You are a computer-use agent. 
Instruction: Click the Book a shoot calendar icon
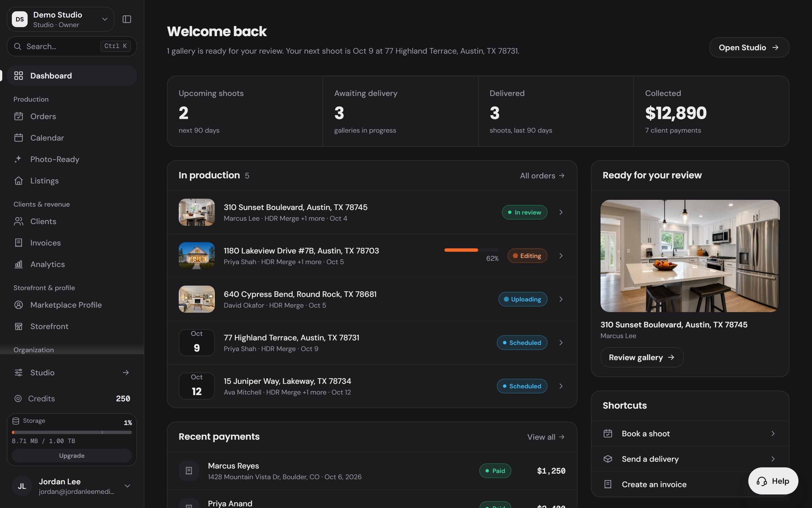608,433
